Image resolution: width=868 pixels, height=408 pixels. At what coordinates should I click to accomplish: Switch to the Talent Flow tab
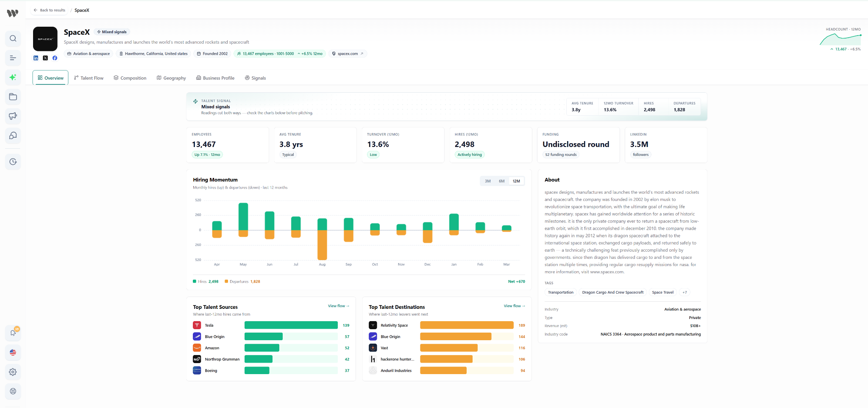coord(89,78)
